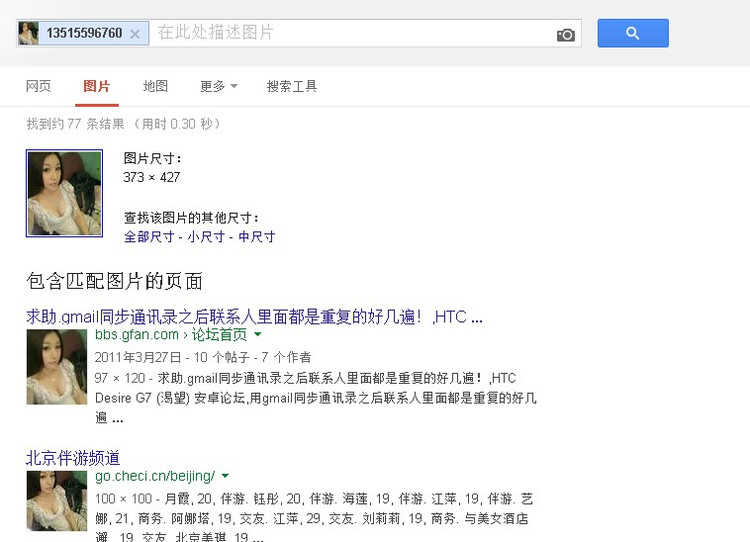750x542 pixels.
Task: Focus the 在此处描述图片 search field
Action: [x=350, y=33]
